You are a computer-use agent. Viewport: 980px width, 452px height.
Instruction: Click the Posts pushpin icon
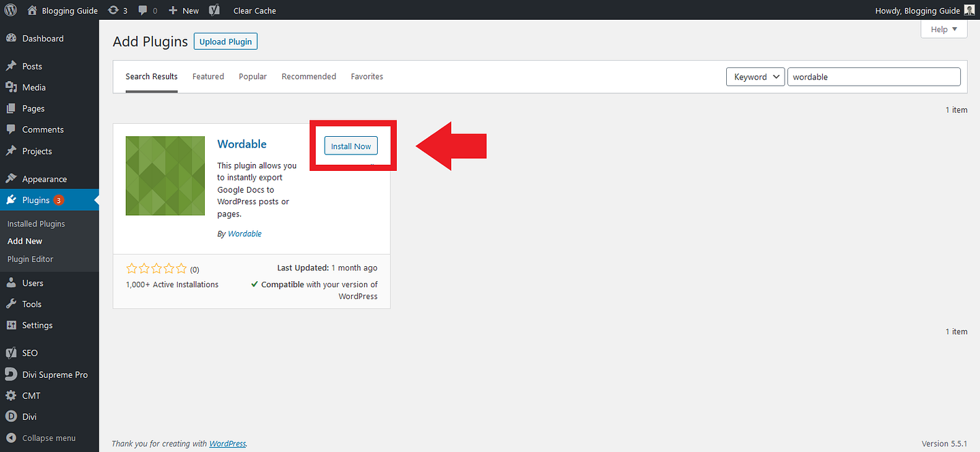pos(11,66)
